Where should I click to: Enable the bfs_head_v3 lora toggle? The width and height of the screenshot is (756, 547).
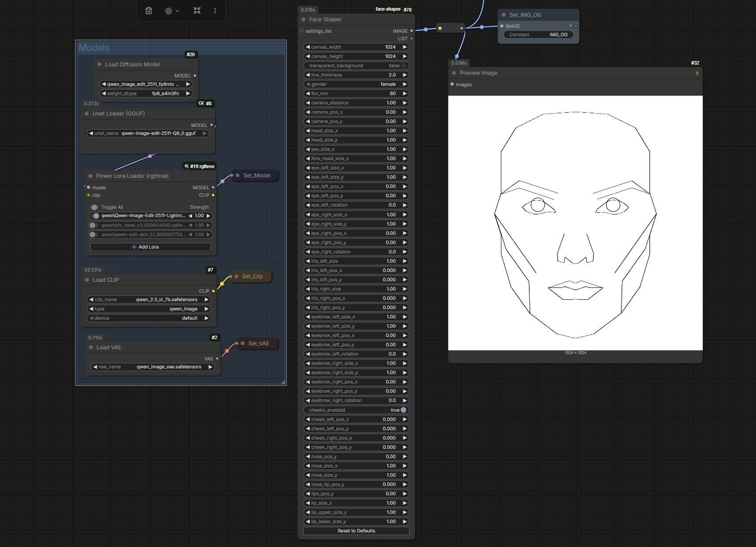coord(93,225)
